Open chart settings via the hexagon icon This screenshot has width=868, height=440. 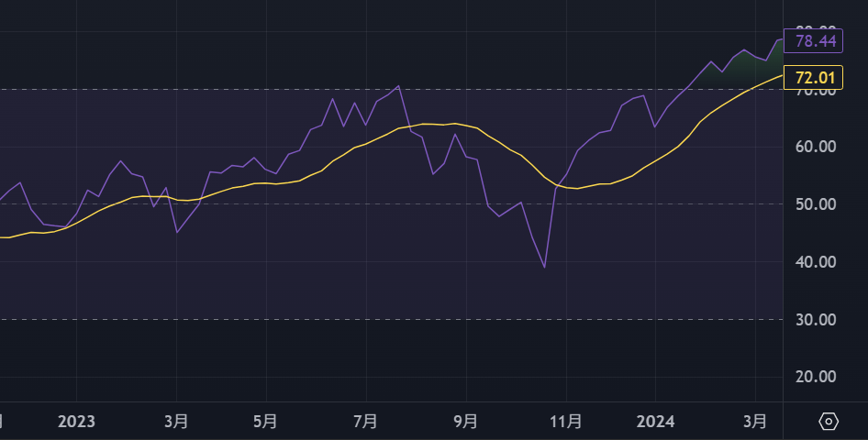pyautogui.click(x=829, y=422)
